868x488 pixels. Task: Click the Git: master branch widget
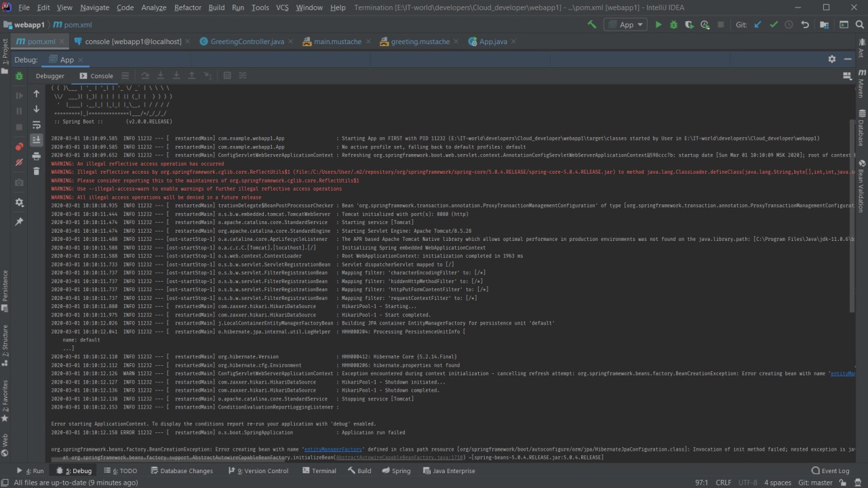coord(816,483)
